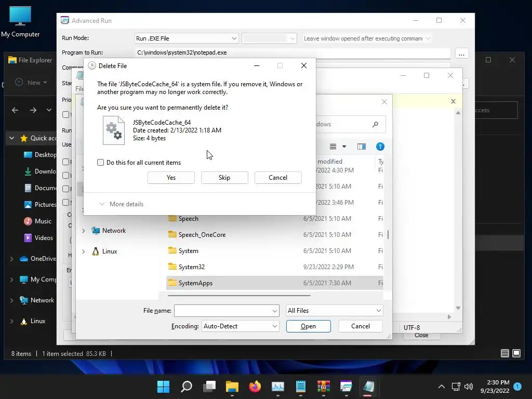Confirm deletion with the Yes button
The image size is (532, 399).
click(171, 178)
